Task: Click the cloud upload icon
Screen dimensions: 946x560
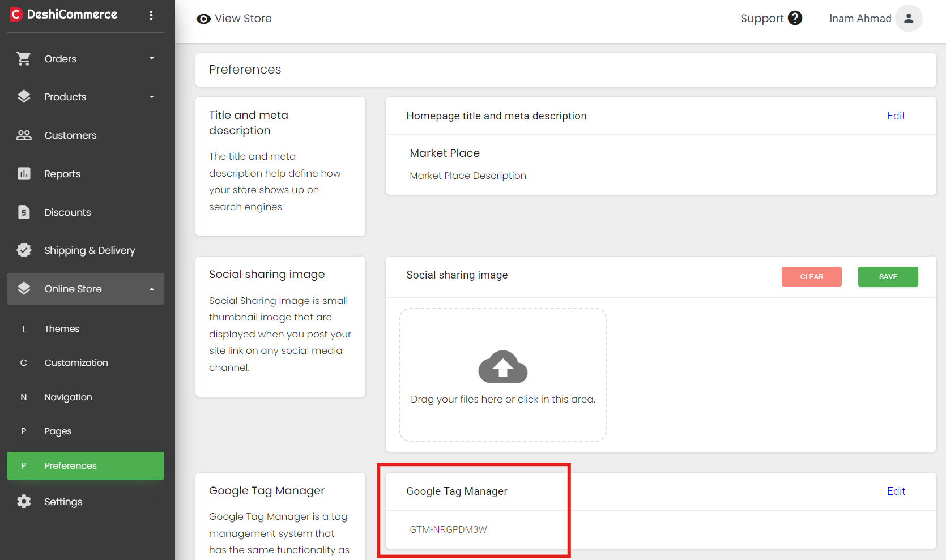Action: pyautogui.click(x=503, y=366)
